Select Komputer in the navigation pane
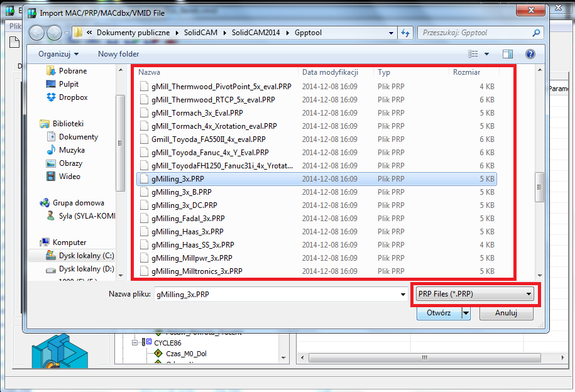This screenshot has height=392, width=575. 69,242
